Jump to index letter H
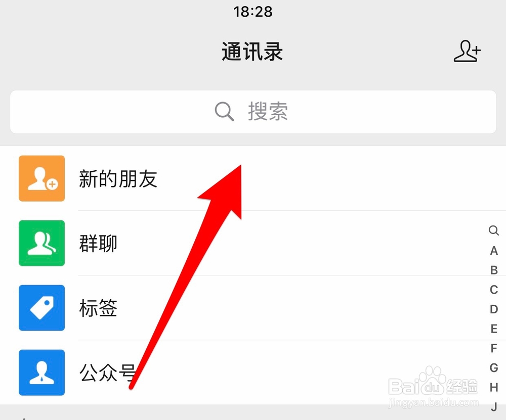 pos(494,387)
